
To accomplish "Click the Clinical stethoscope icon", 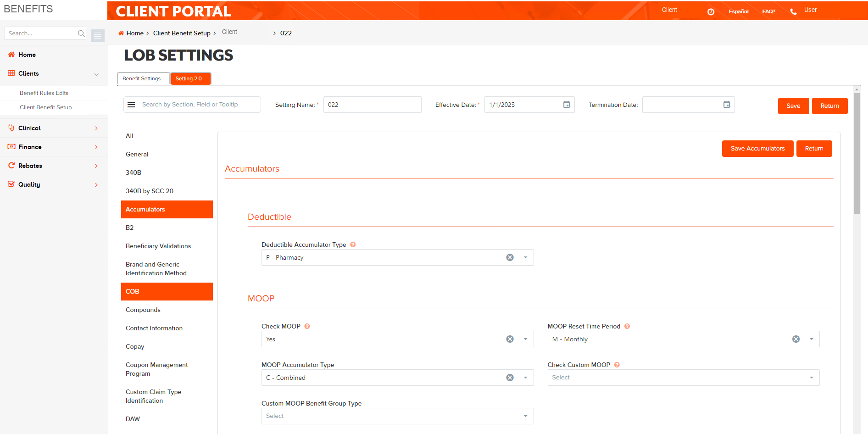I will pos(11,128).
